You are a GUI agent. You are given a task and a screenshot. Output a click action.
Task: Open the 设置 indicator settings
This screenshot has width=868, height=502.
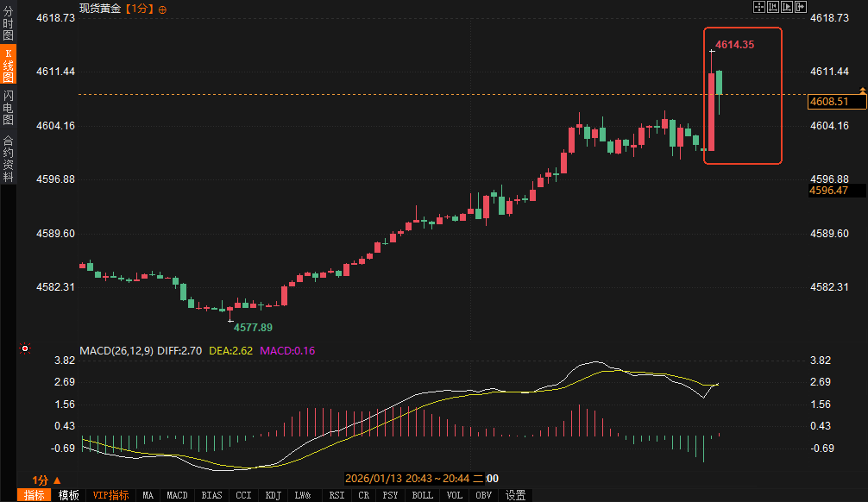tap(515, 495)
